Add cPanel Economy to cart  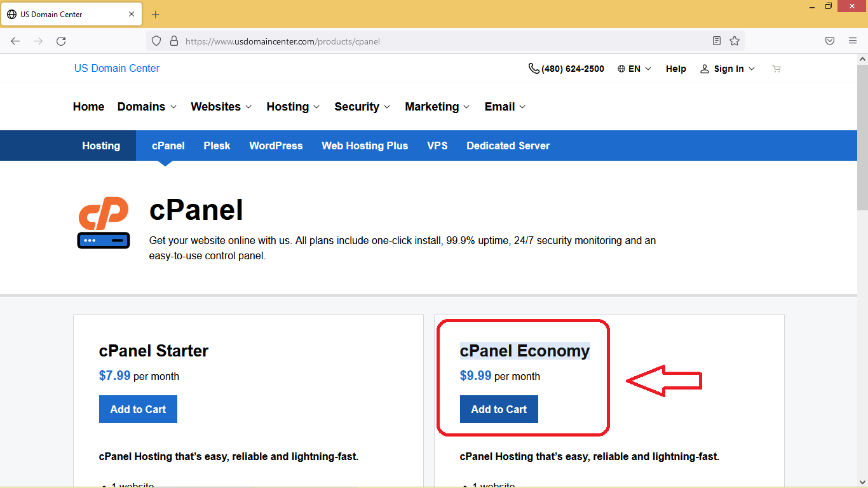click(499, 409)
